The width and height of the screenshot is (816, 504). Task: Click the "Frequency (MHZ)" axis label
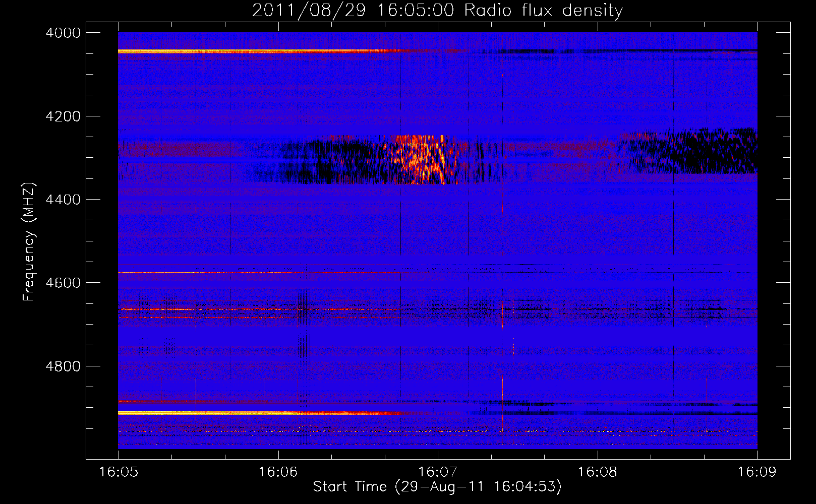(29, 242)
